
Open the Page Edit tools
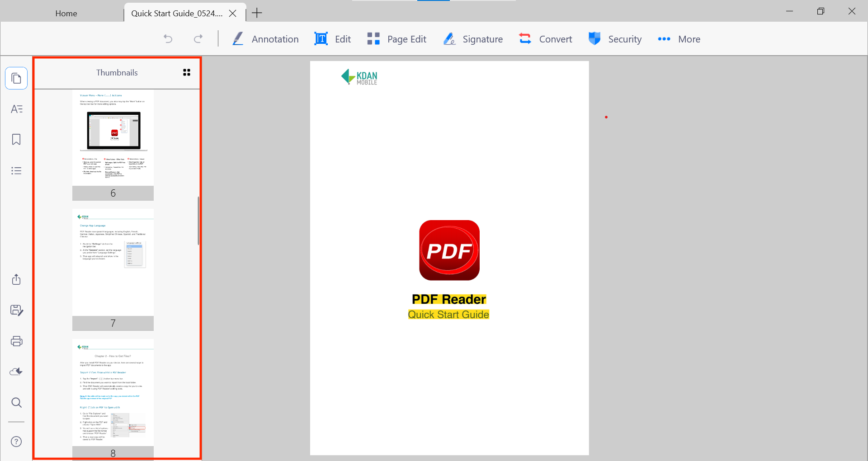coord(396,39)
